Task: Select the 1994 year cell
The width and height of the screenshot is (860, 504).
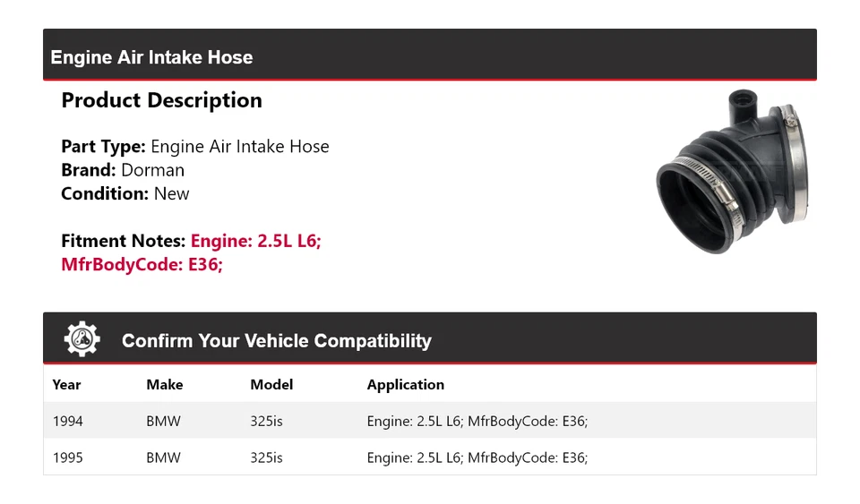Action: (x=67, y=421)
